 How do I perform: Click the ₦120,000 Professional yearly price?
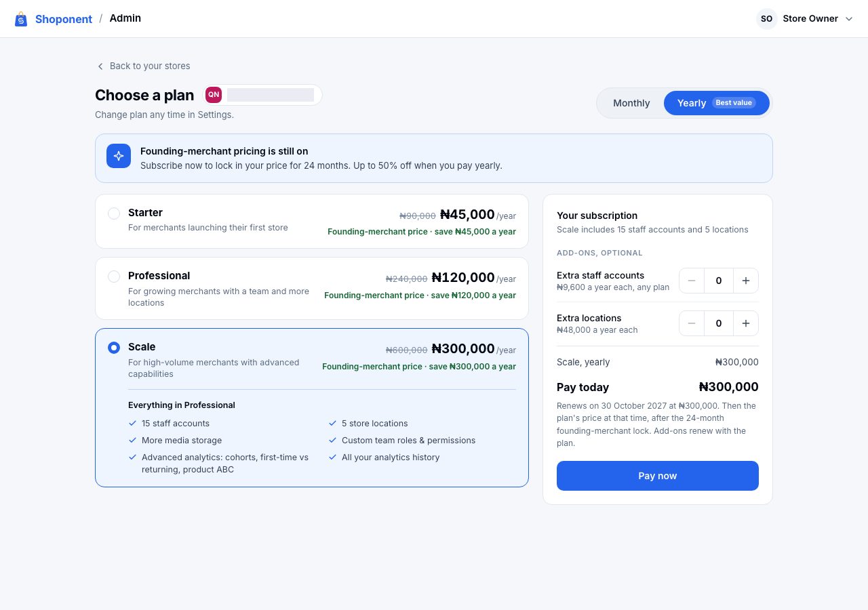(x=463, y=278)
